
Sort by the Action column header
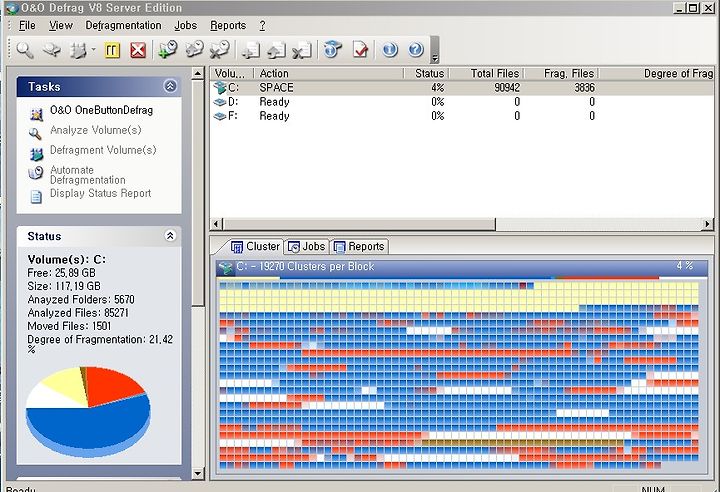click(x=329, y=74)
